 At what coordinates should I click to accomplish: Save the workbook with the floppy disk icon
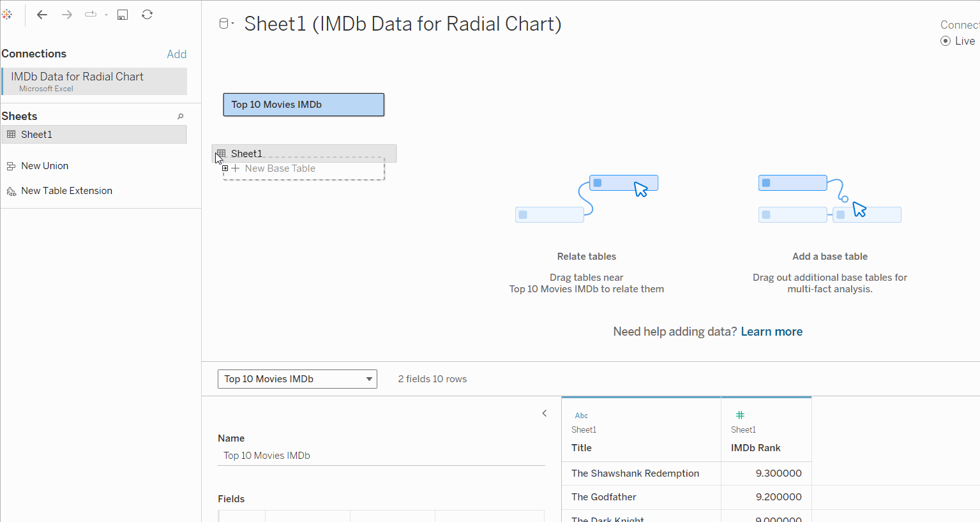(x=123, y=15)
